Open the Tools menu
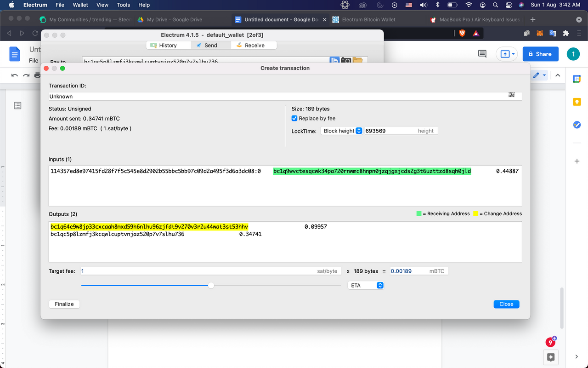Image resolution: width=588 pixels, height=368 pixels. pos(124,5)
